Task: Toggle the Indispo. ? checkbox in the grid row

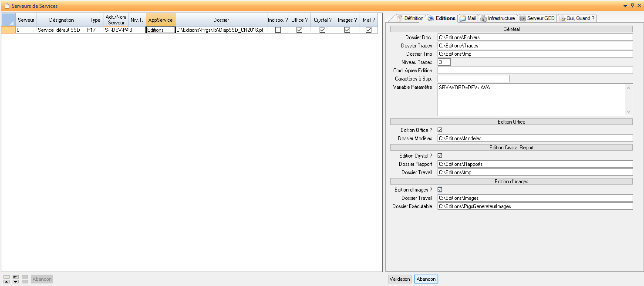Action: [x=278, y=30]
